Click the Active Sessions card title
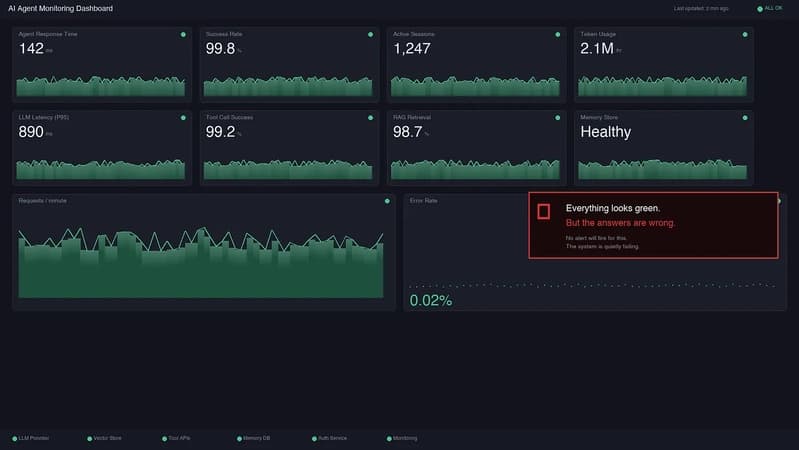 pyautogui.click(x=414, y=34)
